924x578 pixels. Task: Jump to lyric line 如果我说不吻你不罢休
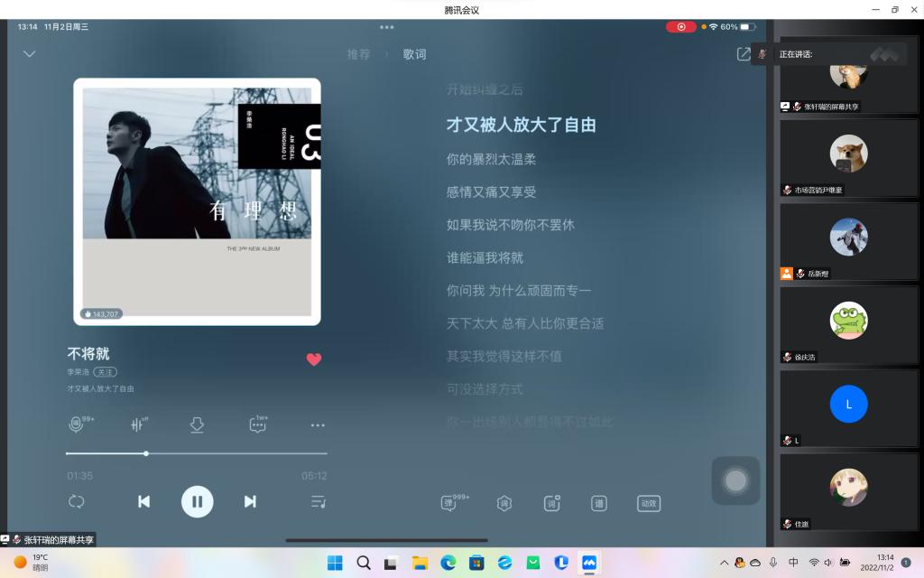[511, 225]
